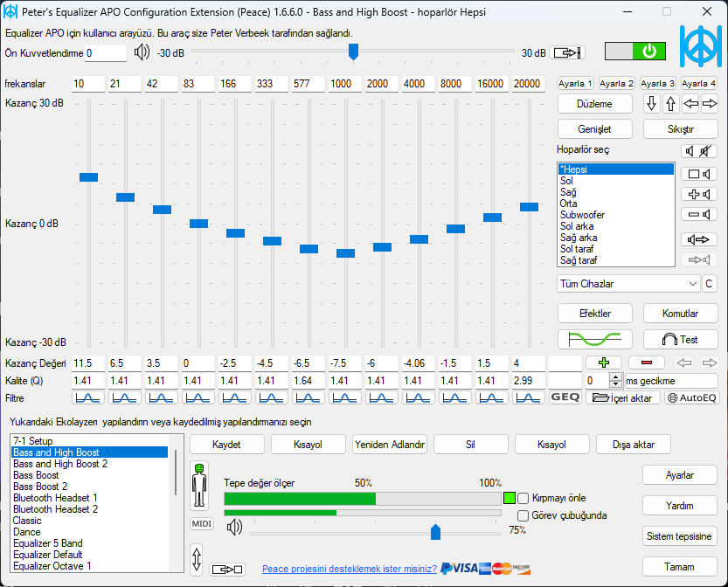Click the green person figure icon
728x587 pixels.
[199, 486]
